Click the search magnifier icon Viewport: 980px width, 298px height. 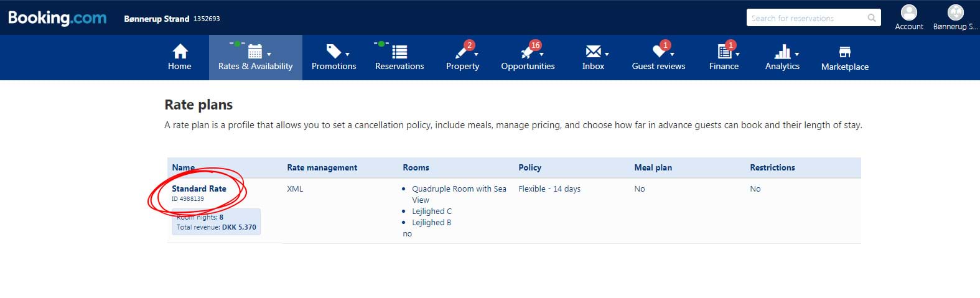coord(872,18)
